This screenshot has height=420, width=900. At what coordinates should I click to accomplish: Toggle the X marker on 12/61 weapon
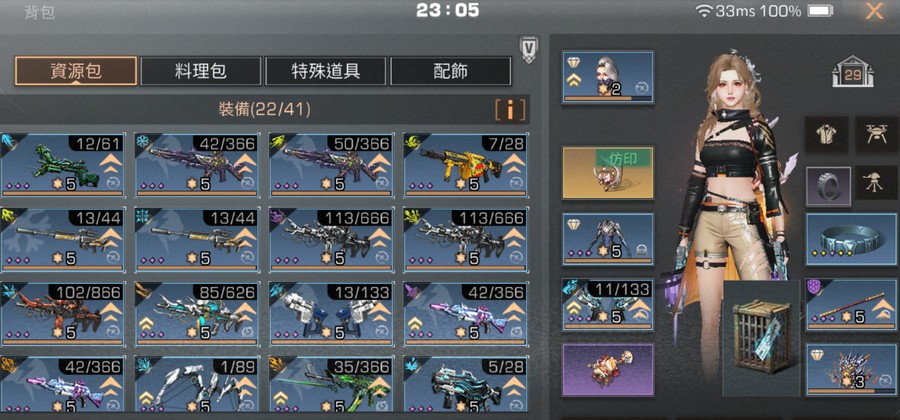click(114, 182)
